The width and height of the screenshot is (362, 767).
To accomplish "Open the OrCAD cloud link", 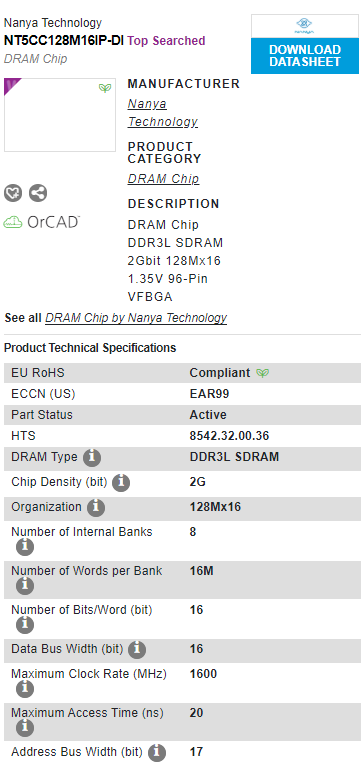I will pyautogui.click(x=42, y=222).
